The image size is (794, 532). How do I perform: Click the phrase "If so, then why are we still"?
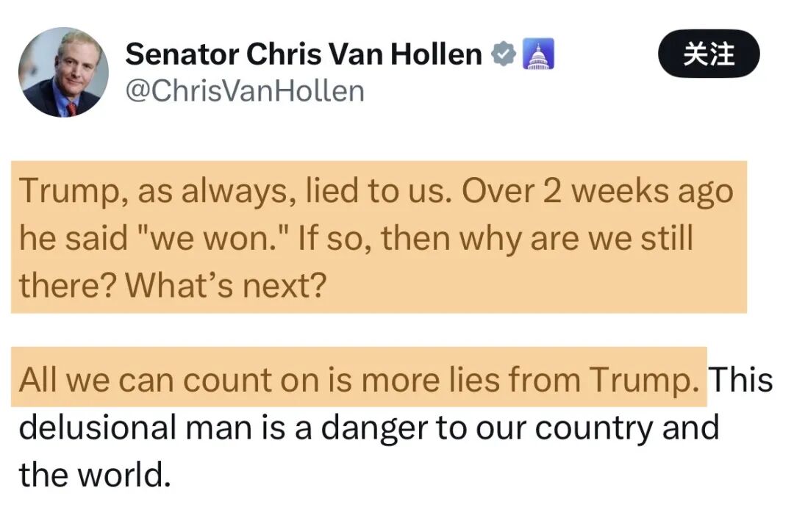(496, 238)
